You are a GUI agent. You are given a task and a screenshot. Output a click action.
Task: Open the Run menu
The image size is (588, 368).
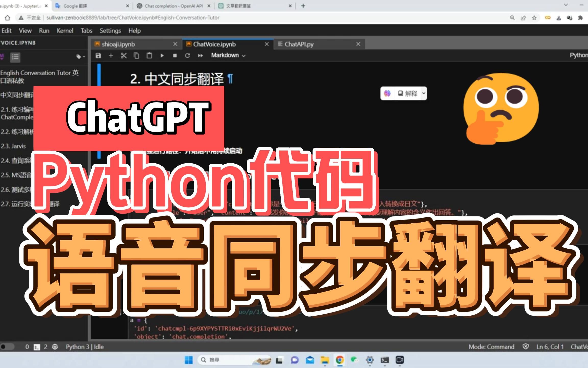pyautogui.click(x=44, y=31)
